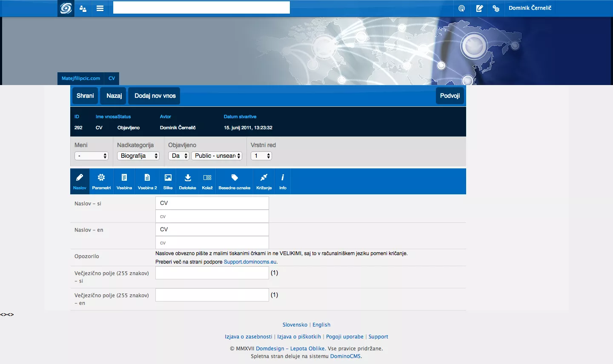Click the Podvoji button
Viewport: 613px width, 364px height.
coord(450,96)
